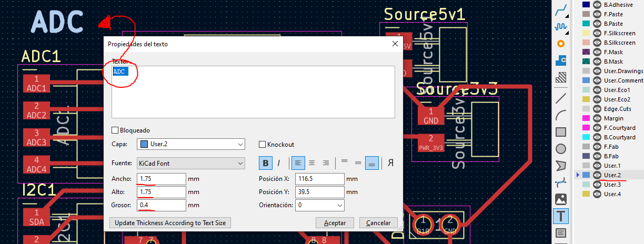Open the Fuente font dropdown

pyautogui.click(x=191, y=163)
